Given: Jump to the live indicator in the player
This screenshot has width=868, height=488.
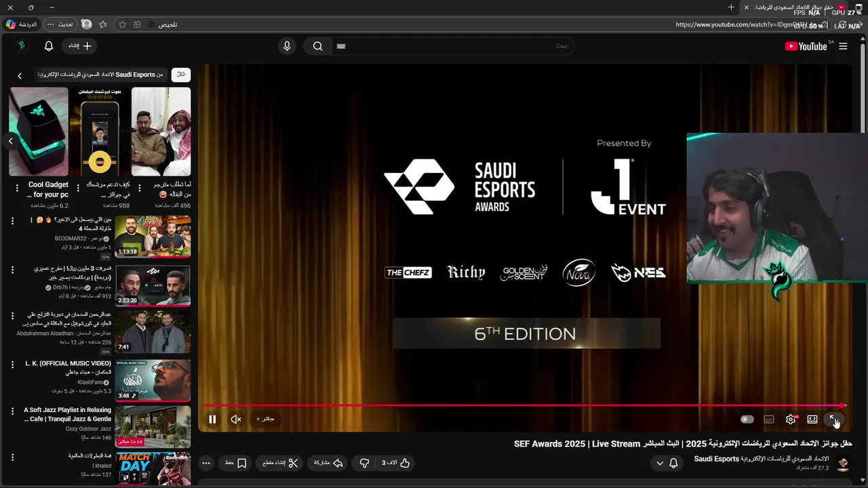Looking at the screenshot, I should (x=265, y=420).
